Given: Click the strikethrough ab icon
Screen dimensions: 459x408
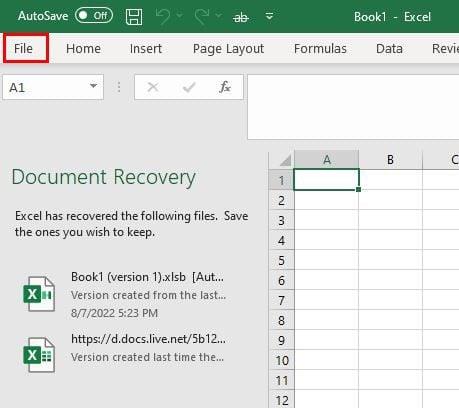Looking at the screenshot, I should pyautogui.click(x=241, y=17).
